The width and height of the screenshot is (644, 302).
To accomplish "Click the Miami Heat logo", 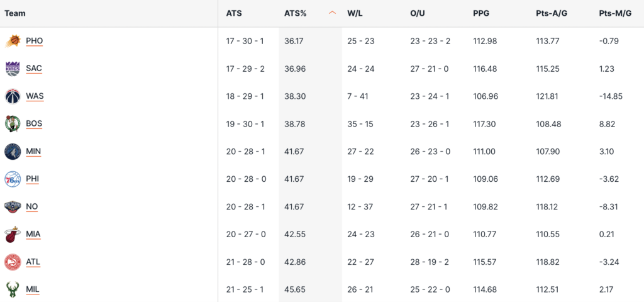I will click(13, 235).
